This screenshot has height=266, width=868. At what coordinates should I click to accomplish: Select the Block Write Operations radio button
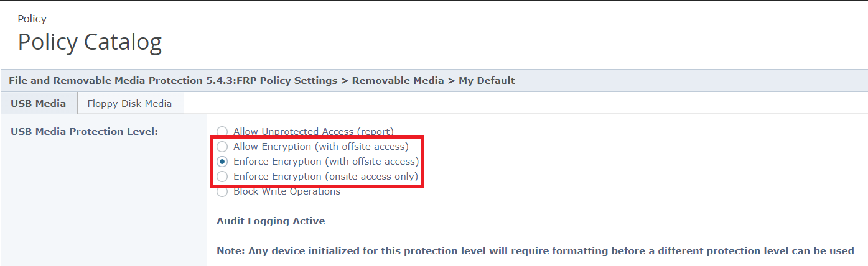pyautogui.click(x=222, y=192)
